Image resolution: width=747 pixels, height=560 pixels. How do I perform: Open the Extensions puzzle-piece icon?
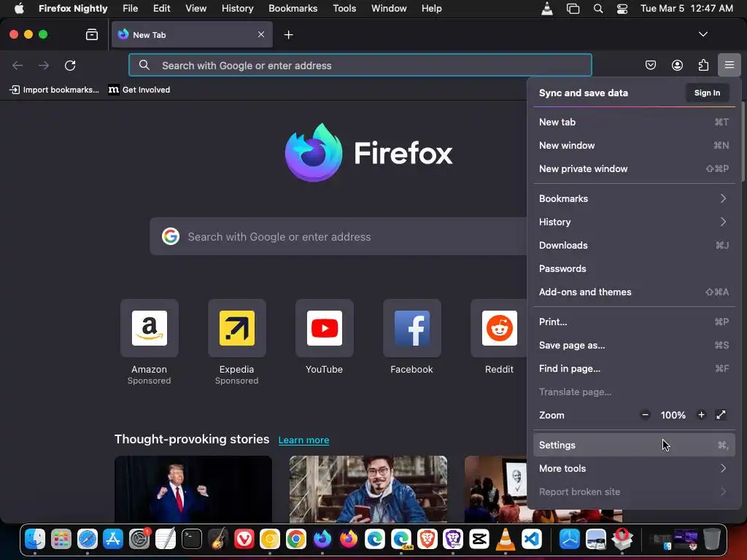[x=703, y=65]
